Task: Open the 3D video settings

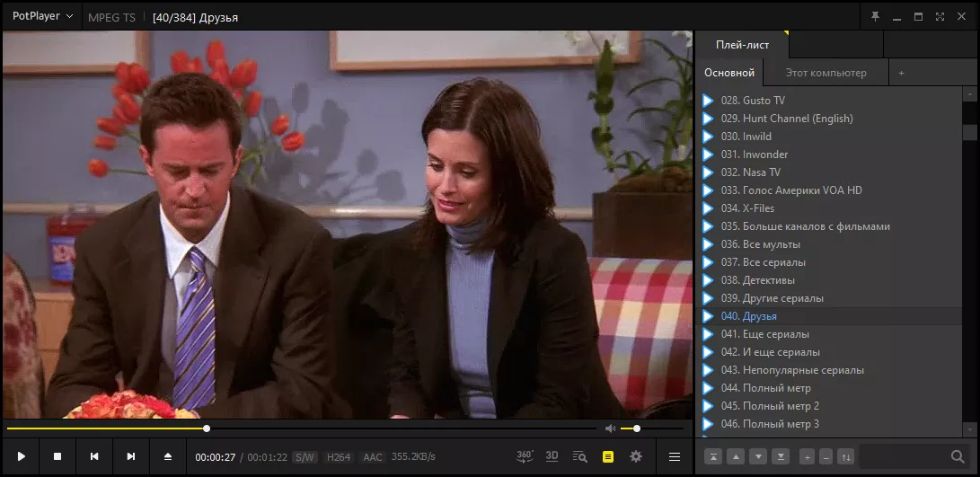Action: [552, 456]
